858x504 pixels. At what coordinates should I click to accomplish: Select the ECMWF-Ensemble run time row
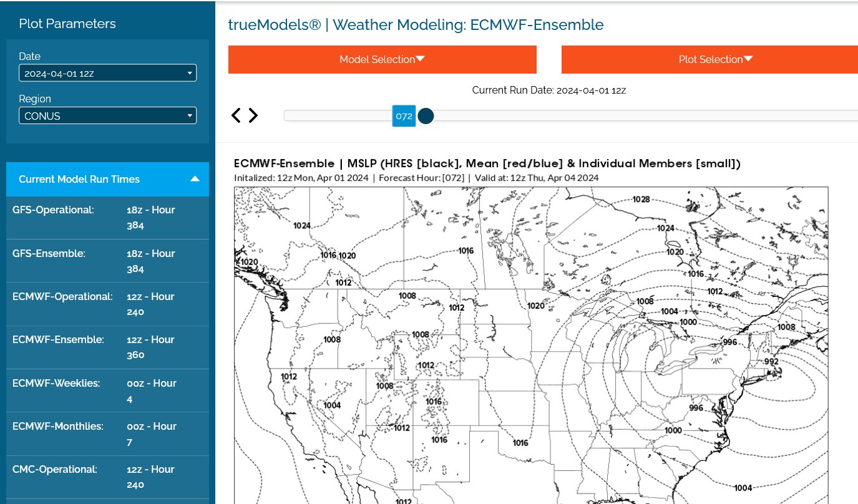click(107, 347)
